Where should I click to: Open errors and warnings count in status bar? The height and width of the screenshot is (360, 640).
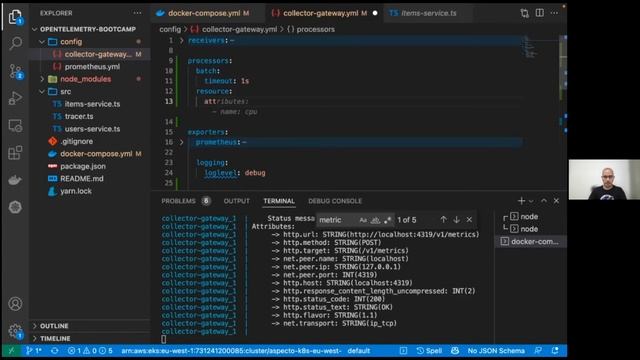click(90, 351)
